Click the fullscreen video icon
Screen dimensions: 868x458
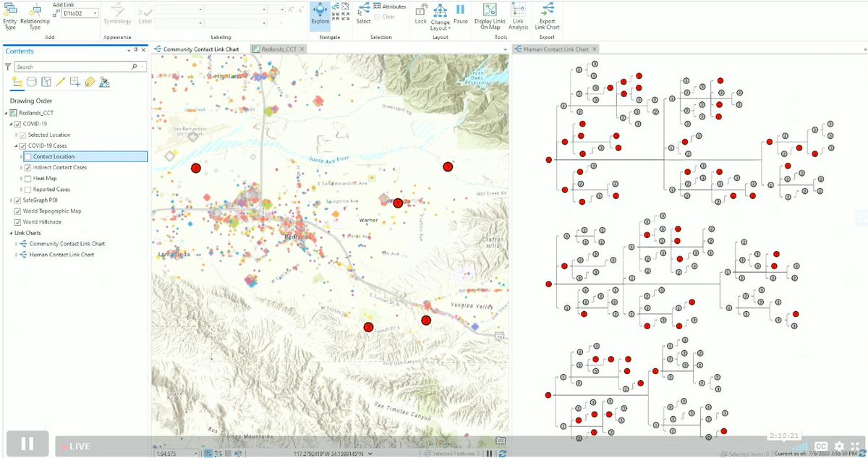click(x=856, y=446)
